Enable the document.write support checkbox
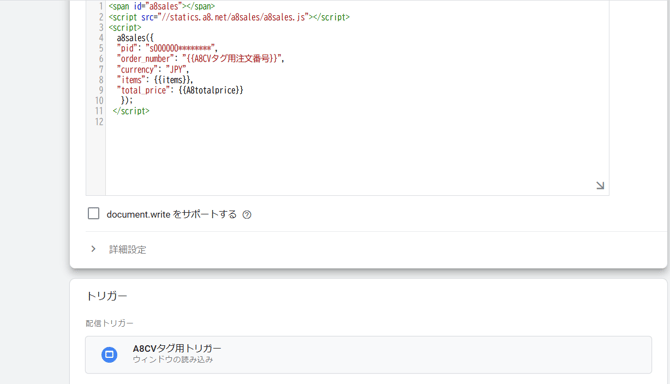670x384 pixels. pos(93,213)
